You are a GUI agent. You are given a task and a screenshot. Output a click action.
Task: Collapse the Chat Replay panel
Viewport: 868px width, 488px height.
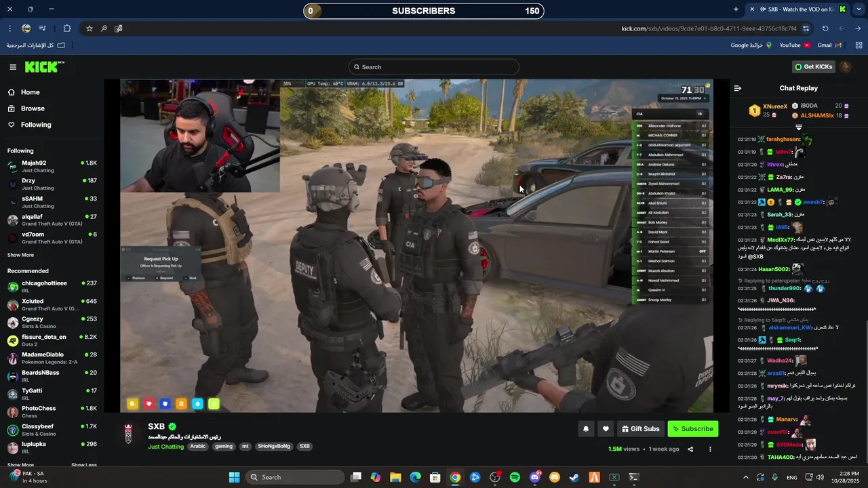click(738, 88)
